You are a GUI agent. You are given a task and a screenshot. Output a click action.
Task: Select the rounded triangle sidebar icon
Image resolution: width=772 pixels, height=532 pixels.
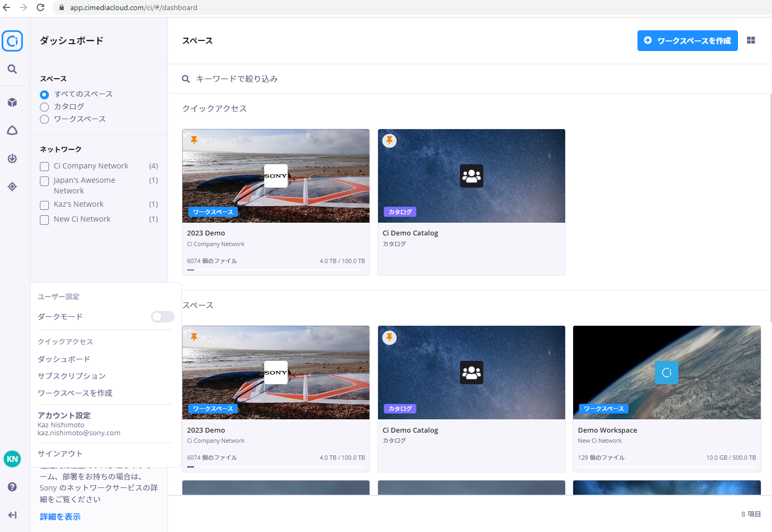(x=12, y=130)
